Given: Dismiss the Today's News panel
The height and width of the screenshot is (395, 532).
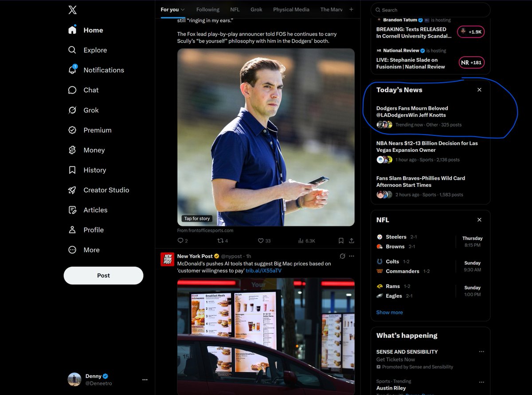Looking at the screenshot, I should pyautogui.click(x=479, y=90).
